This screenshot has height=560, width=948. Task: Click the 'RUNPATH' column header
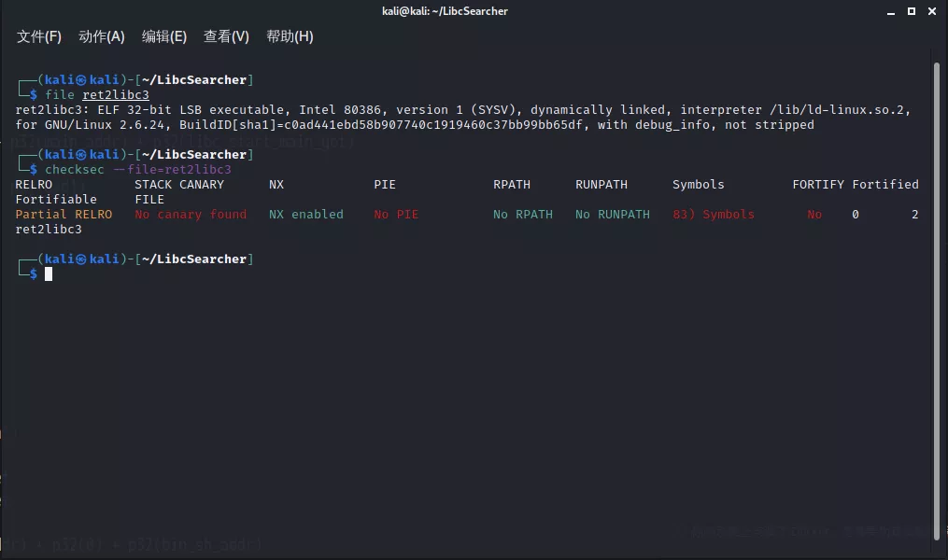601,184
